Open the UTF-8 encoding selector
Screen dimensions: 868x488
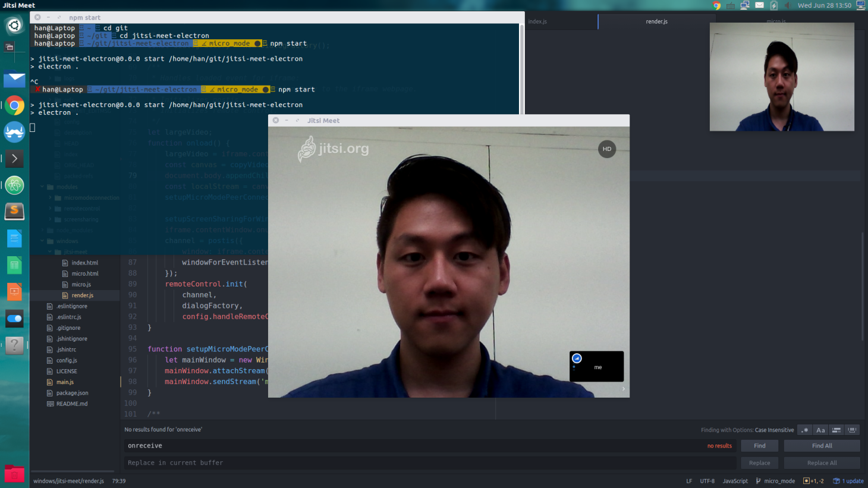(x=707, y=481)
